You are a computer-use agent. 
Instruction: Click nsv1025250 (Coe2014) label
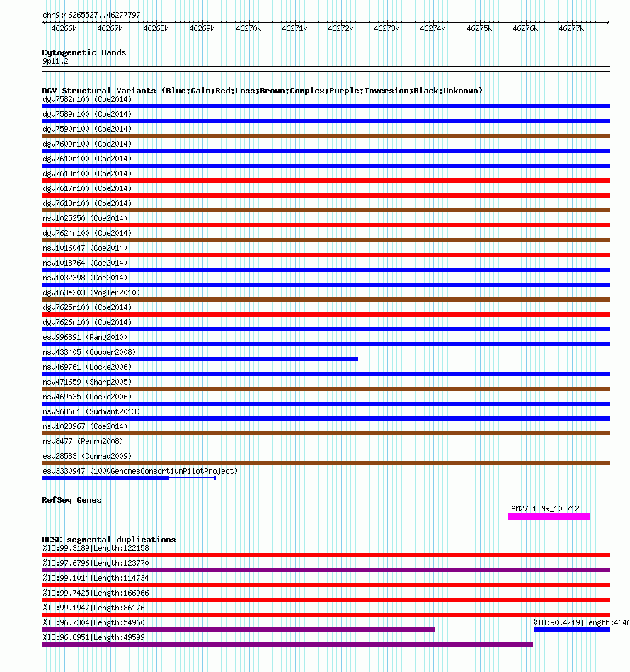coord(85,218)
